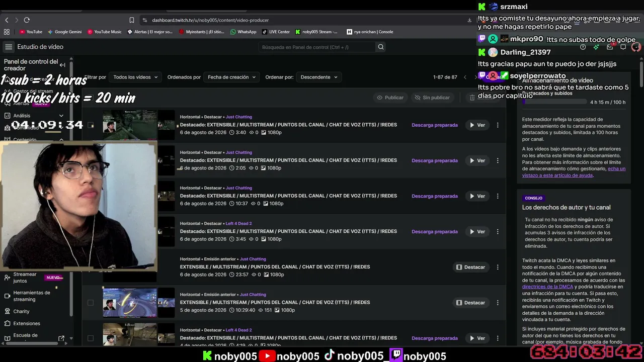
Task: Open the Todos los vídeos filter dropdown
Action: click(135, 77)
